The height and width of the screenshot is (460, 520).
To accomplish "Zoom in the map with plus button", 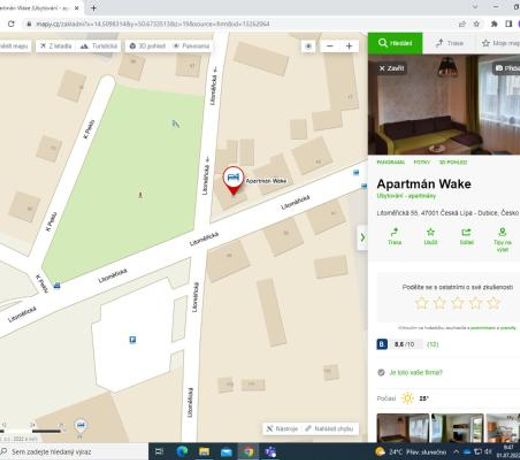I will (349, 46).
